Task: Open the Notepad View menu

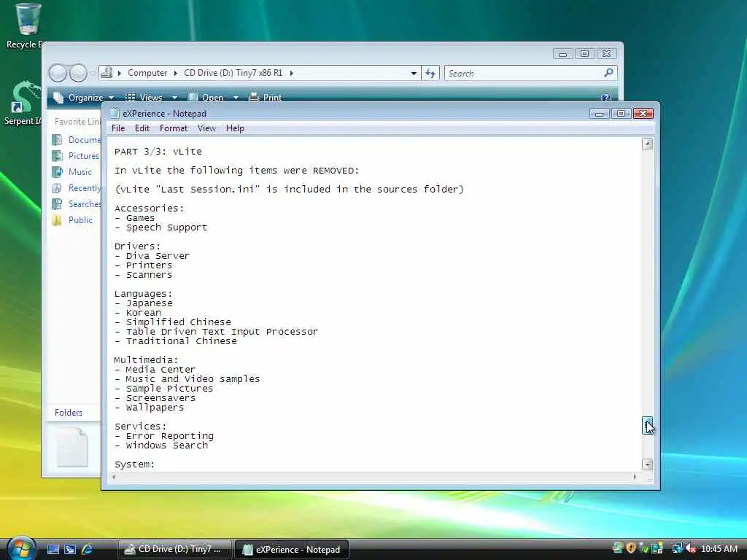Action: (x=206, y=128)
